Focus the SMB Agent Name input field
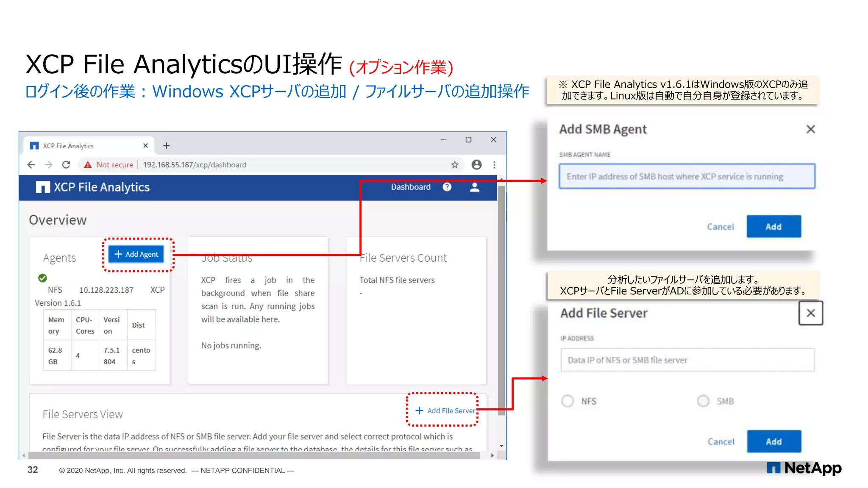 coord(687,176)
